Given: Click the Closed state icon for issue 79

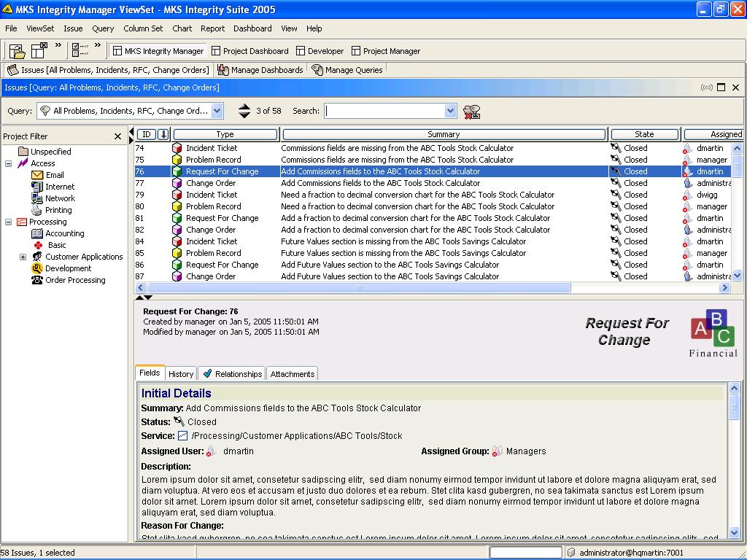Looking at the screenshot, I should 616,194.
